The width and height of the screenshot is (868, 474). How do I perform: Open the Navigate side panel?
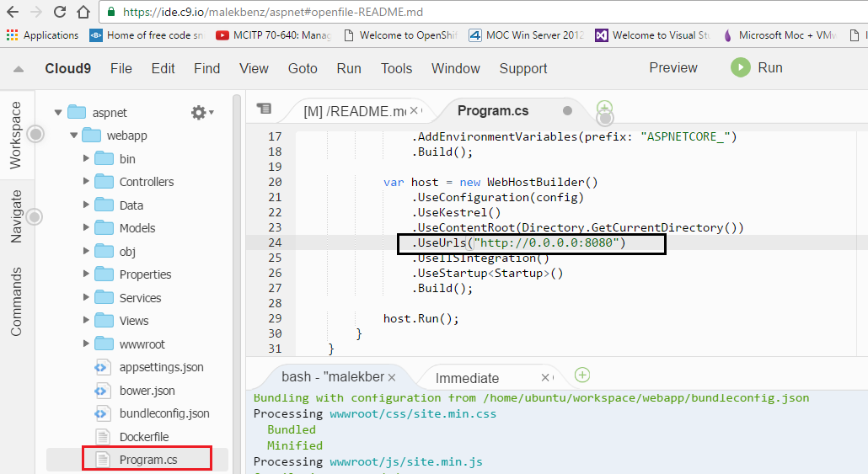click(15, 216)
